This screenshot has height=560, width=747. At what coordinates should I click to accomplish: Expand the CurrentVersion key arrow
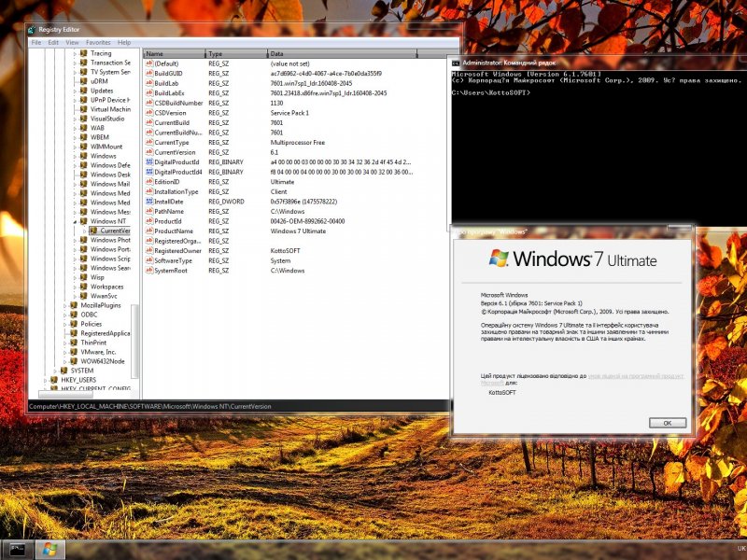85,231
